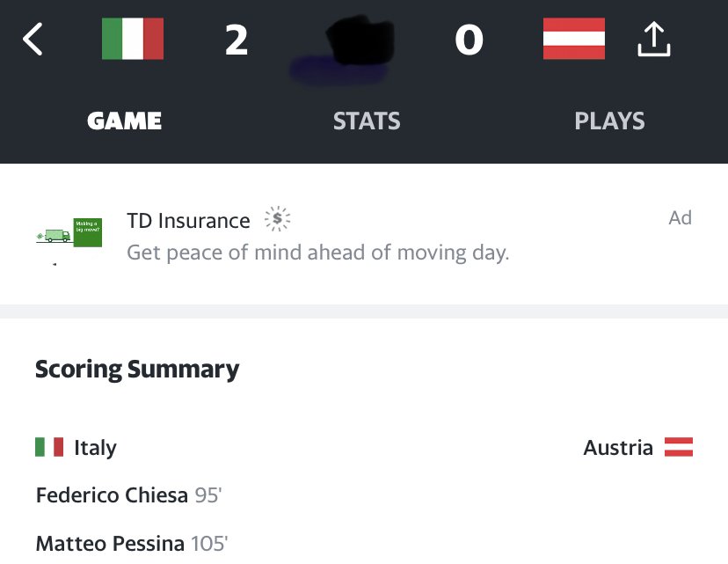Open the STATS tab
The image size is (728, 564).
tap(367, 121)
